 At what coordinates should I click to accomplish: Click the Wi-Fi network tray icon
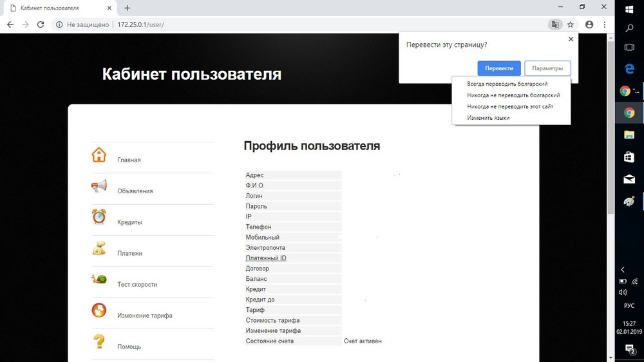coord(635,281)
